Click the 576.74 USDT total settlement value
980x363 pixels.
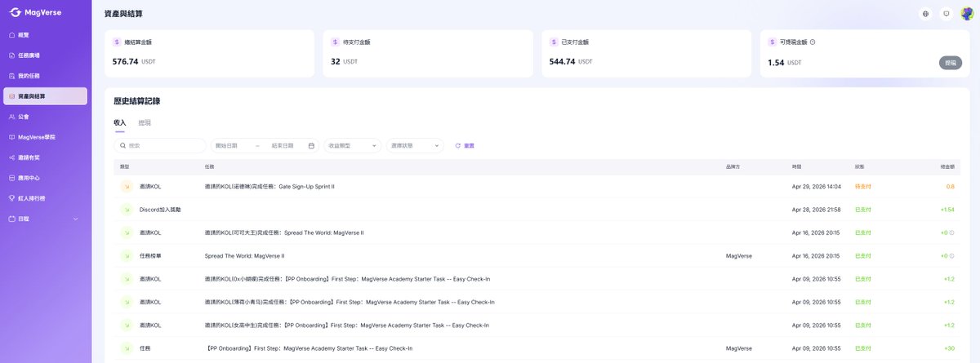point(134,61)
